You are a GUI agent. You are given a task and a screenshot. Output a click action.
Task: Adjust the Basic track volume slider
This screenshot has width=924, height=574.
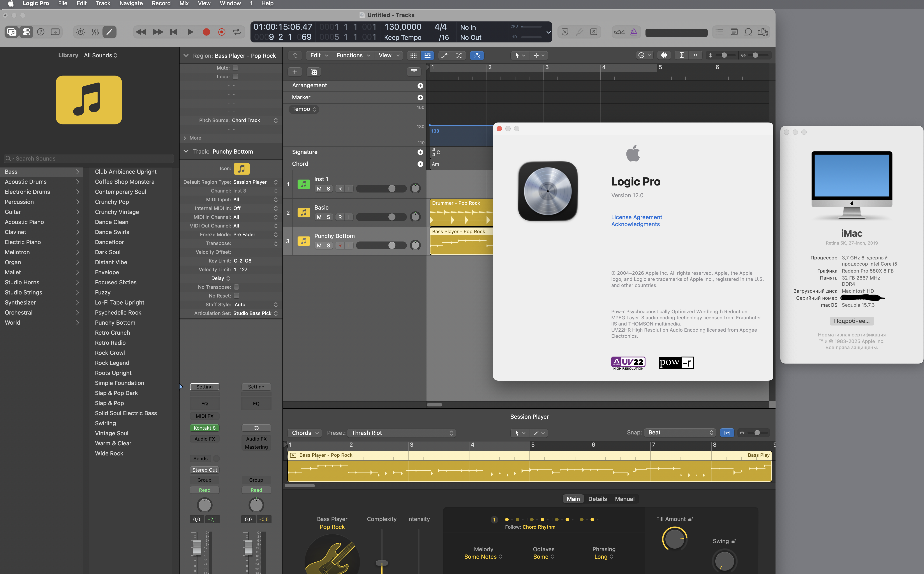pos(392,217)
